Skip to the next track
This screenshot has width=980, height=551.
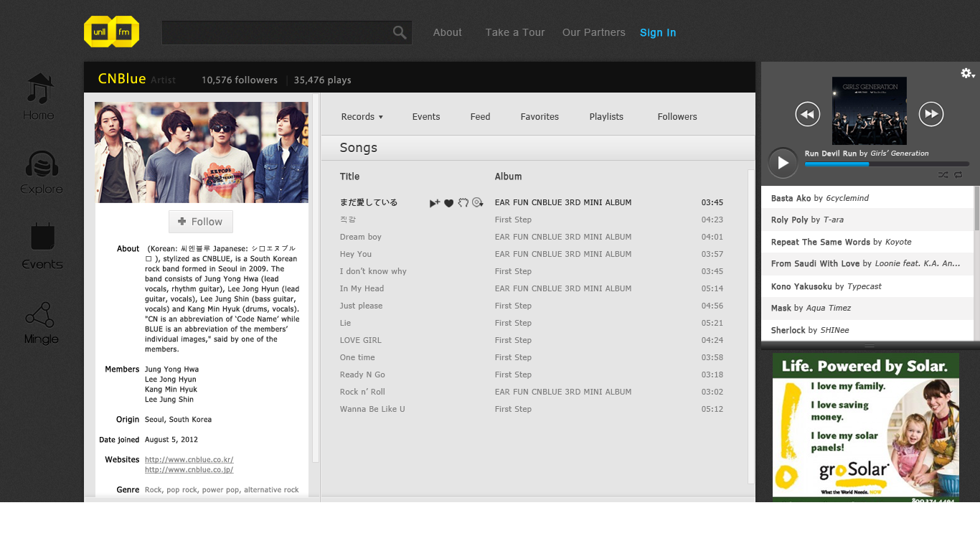931,114
